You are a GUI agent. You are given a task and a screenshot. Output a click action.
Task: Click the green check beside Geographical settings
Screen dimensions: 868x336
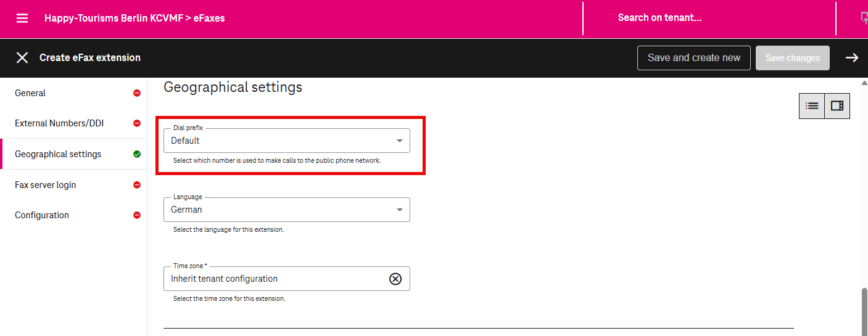[x=137, y=154]
